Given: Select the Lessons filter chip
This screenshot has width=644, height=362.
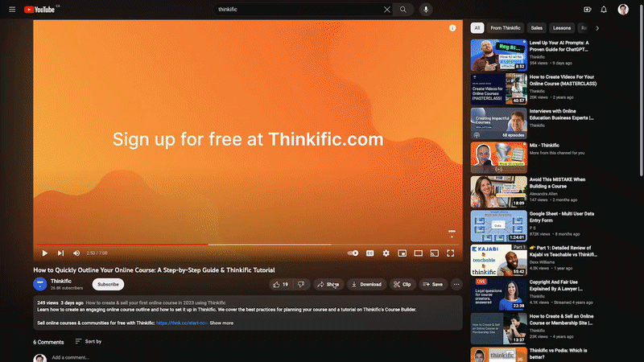Looking at the screenshot, I should pos(561,28).
